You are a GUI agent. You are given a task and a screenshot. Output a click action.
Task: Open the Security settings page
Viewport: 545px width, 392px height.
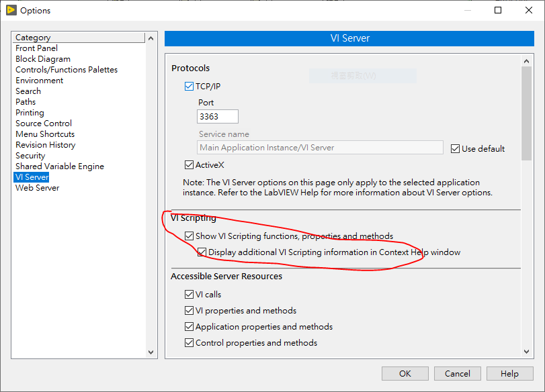pos(30,155)
